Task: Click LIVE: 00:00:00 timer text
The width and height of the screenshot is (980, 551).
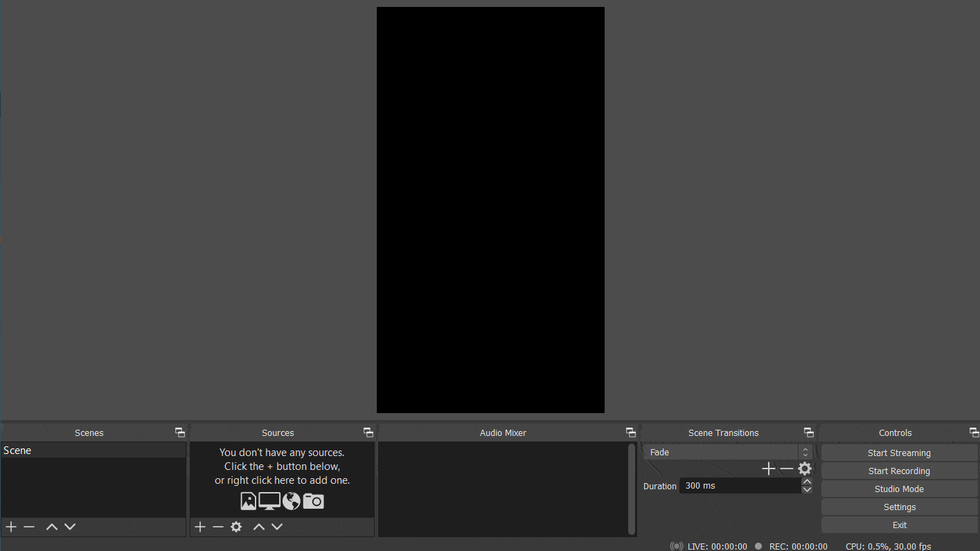Action: [718, 546]
